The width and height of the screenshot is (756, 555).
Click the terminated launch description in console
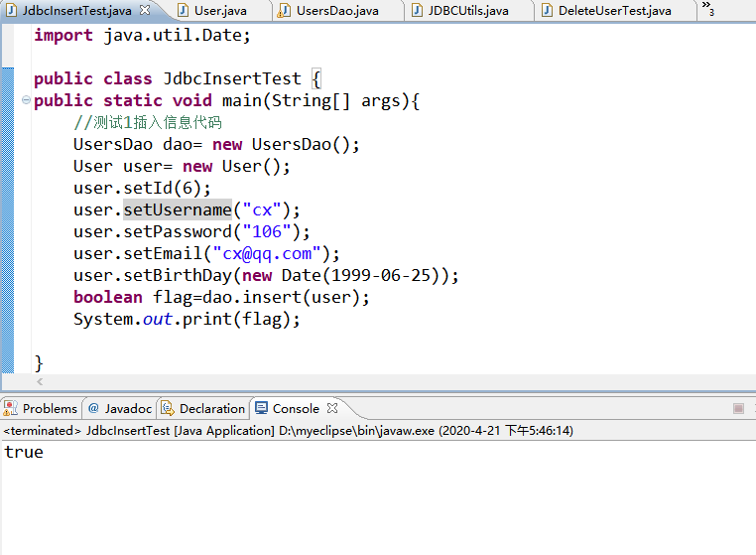(x=289, y=431)
